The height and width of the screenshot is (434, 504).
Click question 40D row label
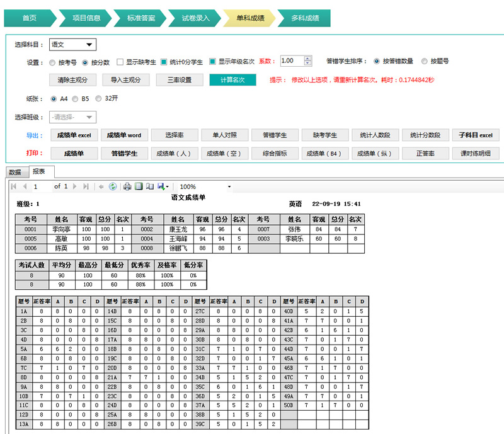pos(289,311)
